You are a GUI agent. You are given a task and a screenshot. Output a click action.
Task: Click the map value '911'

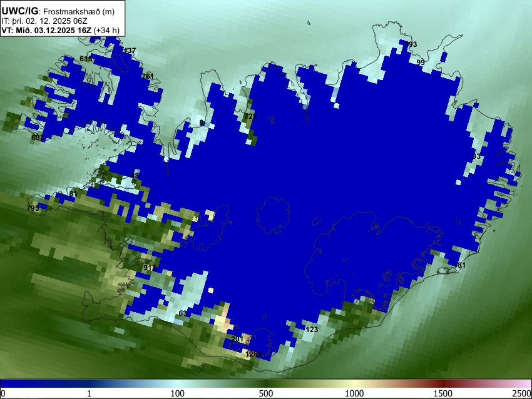pyautogui.click(x=150, y=268)
